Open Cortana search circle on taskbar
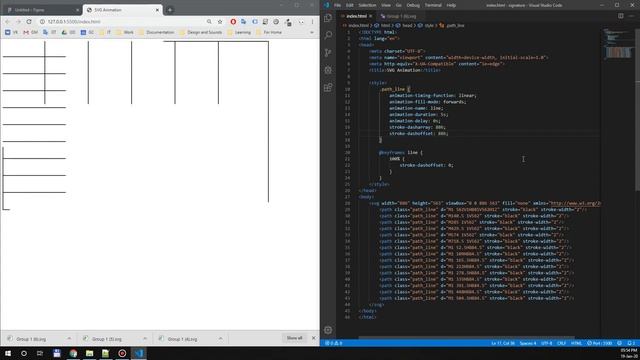 [x=24, y=353]
